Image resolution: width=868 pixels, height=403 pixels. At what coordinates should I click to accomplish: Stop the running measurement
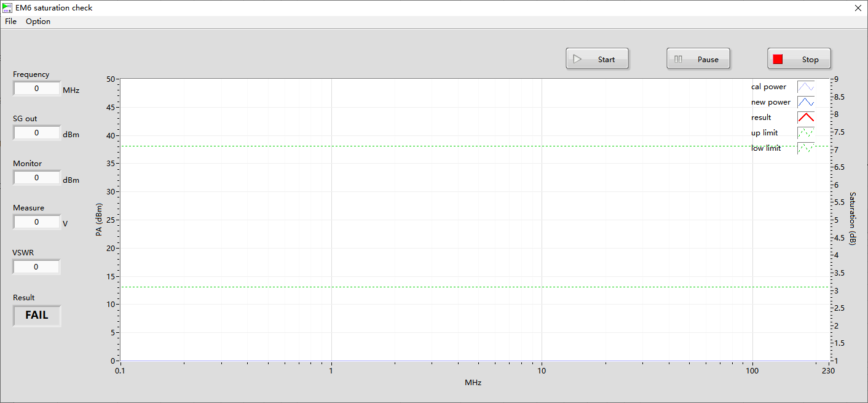point(799,59)
